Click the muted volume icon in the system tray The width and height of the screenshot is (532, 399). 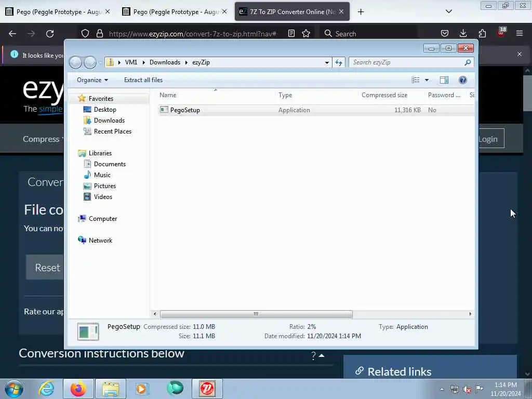[x=467, y=390]
